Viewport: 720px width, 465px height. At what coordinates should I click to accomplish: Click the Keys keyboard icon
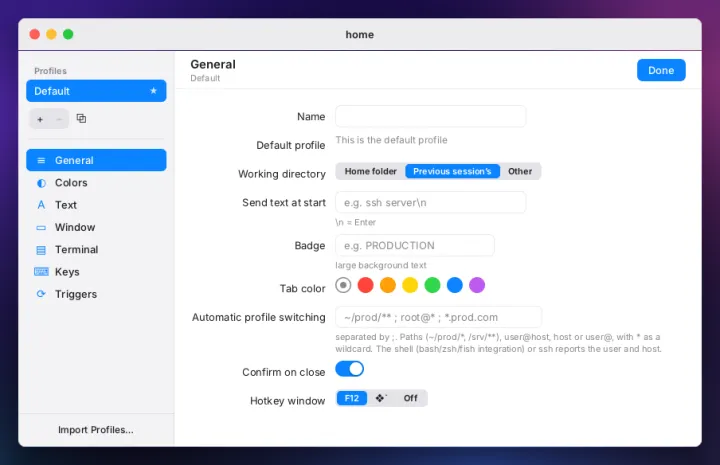click(x=41, y=272)
